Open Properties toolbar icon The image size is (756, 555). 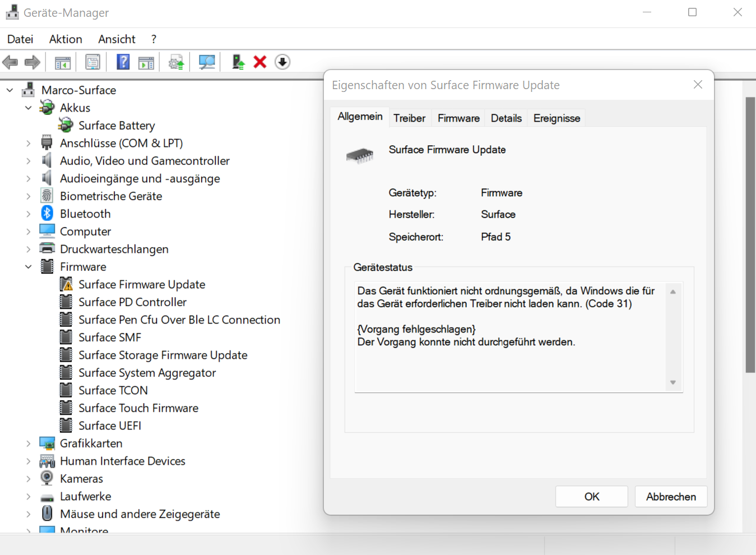pyautogui.click(x=93, y=62)
